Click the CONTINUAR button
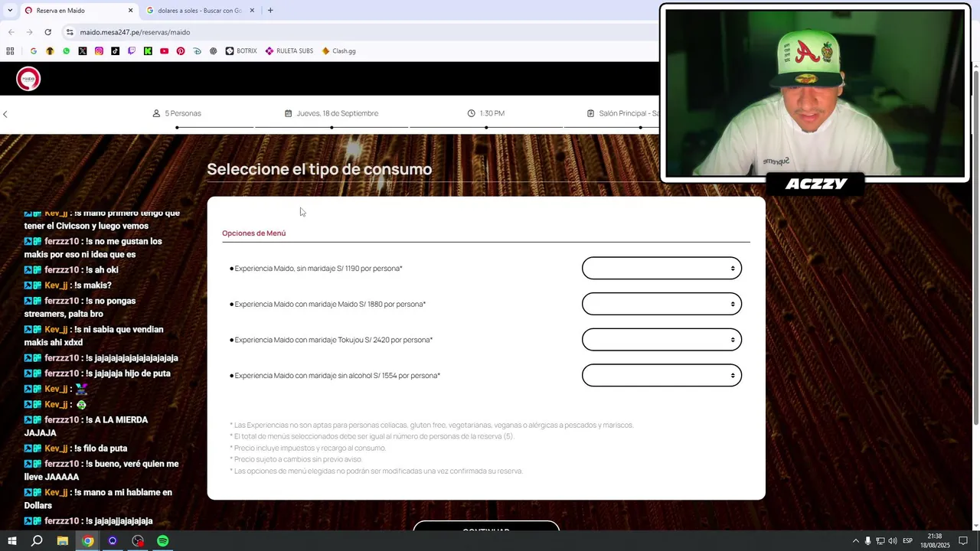The image size is (980, 551). tap(486, 527)
